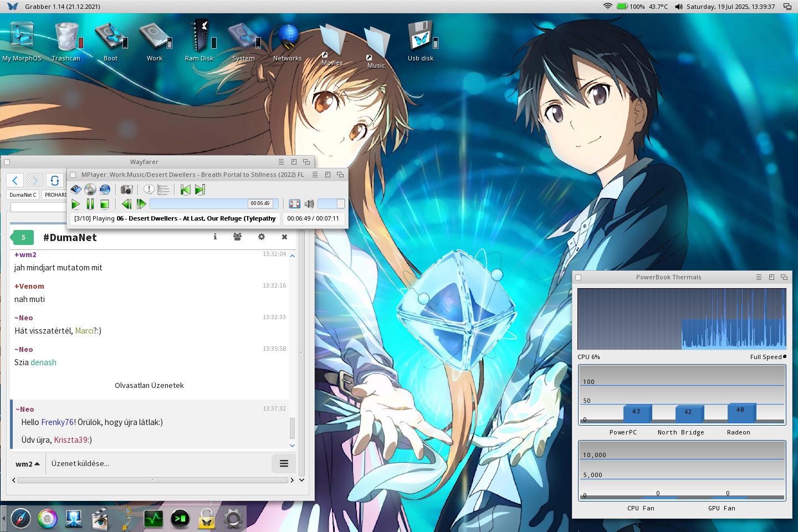The image size is (798, 532).
Task: Mute MPlayer audio via the speaker icon
Action: point(309,203)
